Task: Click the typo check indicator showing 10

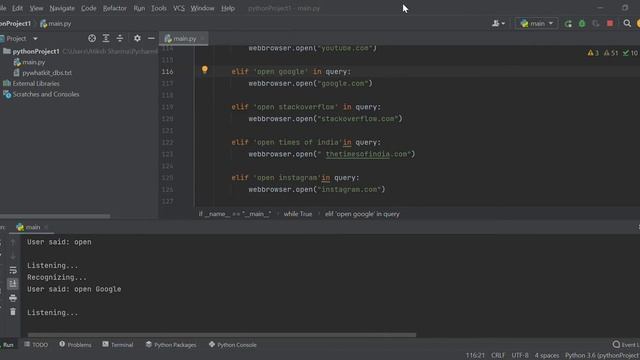Action: [630, 53]
